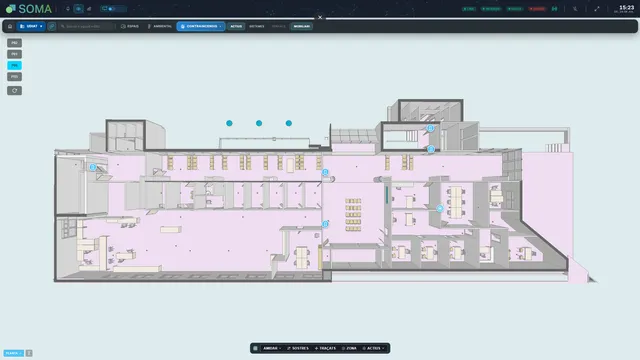Focus the space search field

click(87, 26)
